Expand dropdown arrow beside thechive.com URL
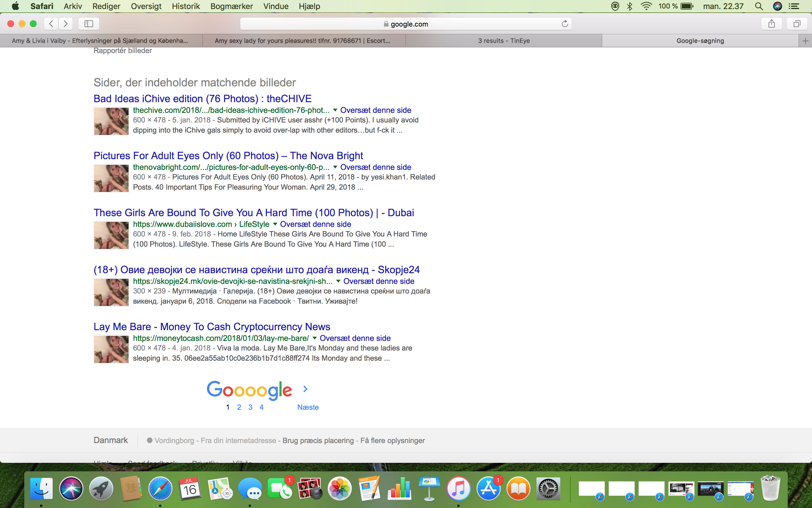 [x=335, y=110]
